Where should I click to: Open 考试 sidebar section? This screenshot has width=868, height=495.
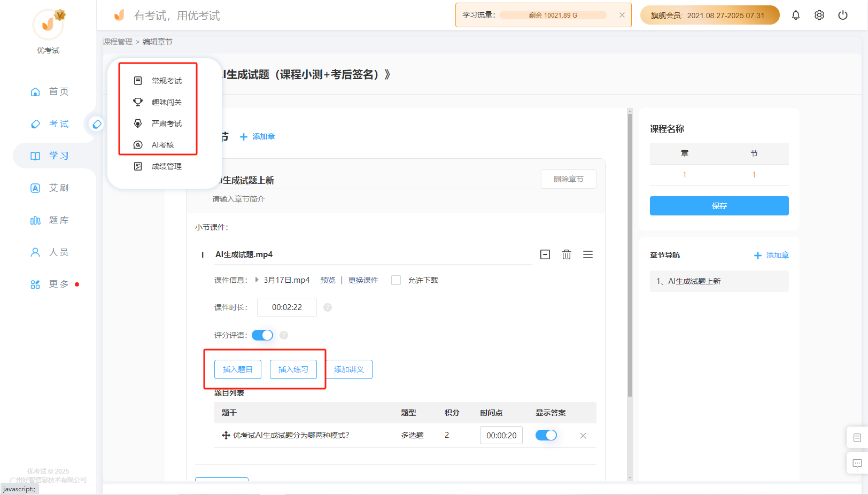coord(50,123)
